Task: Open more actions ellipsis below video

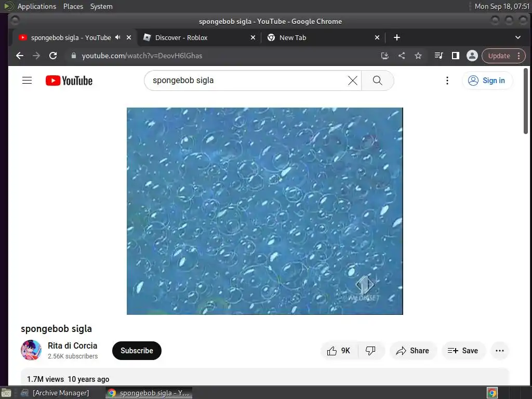Action: (x=499, y=351)
